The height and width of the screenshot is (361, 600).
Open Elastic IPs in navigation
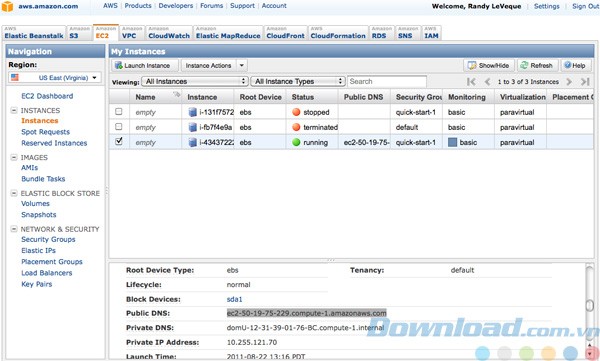pos(38,251)
